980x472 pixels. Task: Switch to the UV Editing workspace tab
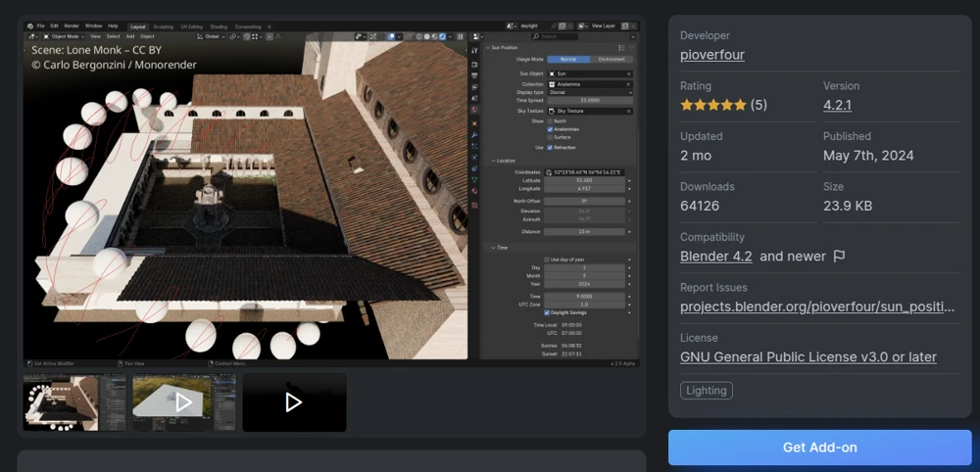192,26
